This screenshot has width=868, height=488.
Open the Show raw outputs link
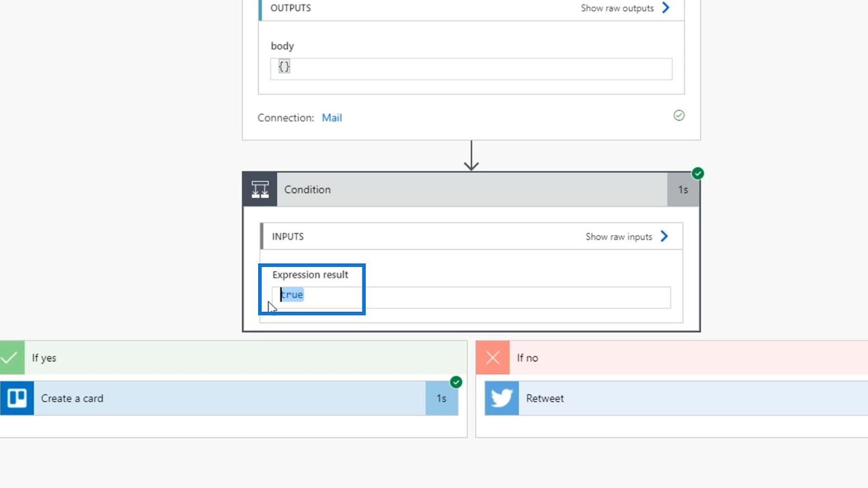617,8
